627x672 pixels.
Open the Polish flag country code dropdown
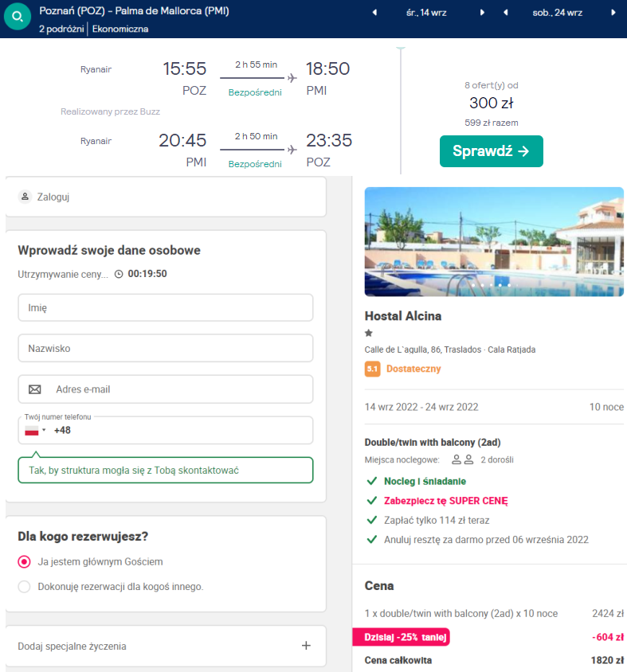(x=35, y=431)
